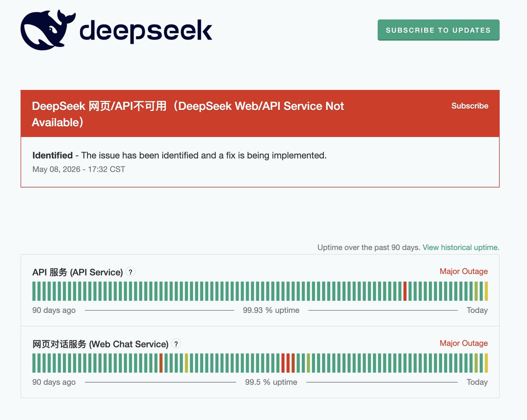527x420 pixels.
Task: Click the Uptime over the past 90 days text
Action: click(369, 247)
